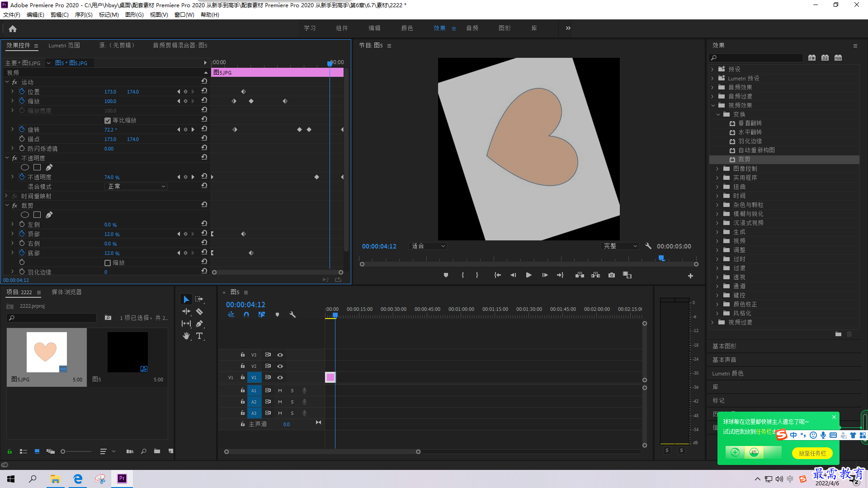Screen dimensions: 868x488
Task: Expand the Image Control folder
Action: (717, 169)
